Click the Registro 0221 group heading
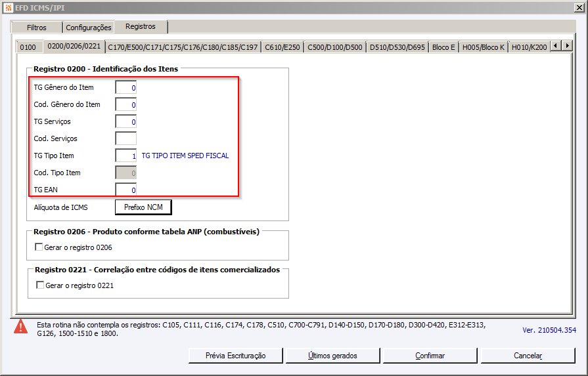 [x=157, y=270]
